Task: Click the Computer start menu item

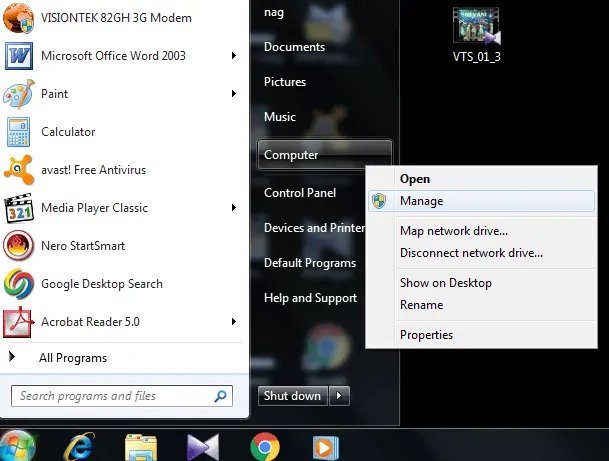Action: point(324,155)
